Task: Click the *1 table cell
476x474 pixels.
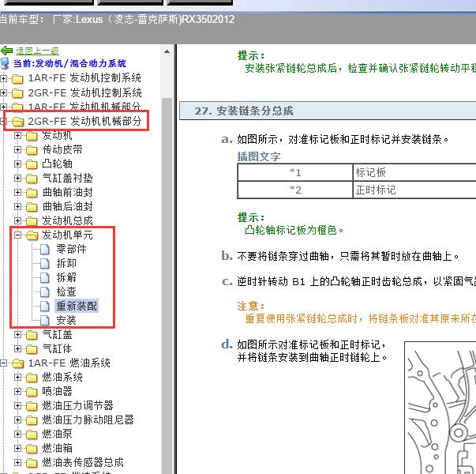Action: tap(295, 172)
